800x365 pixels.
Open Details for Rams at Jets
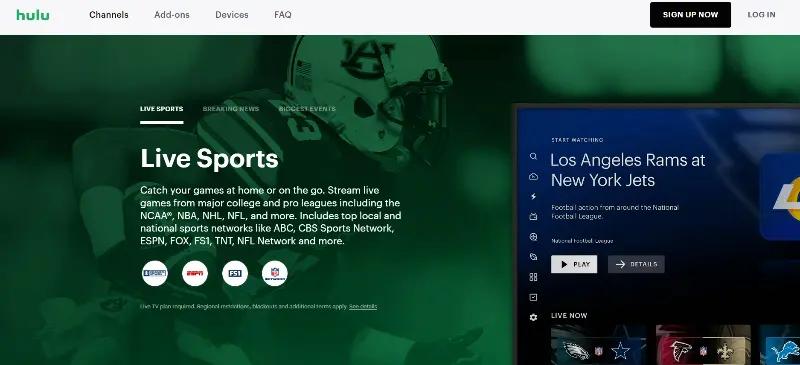pos(636,264)
